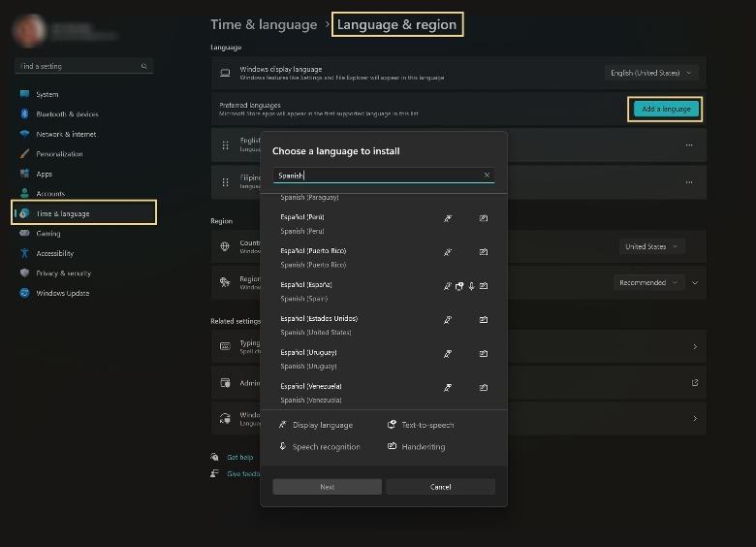The width and height of the screenshot is (756, 547).
Task: Click the Handwriting legend icon
Action: [392, 446]
